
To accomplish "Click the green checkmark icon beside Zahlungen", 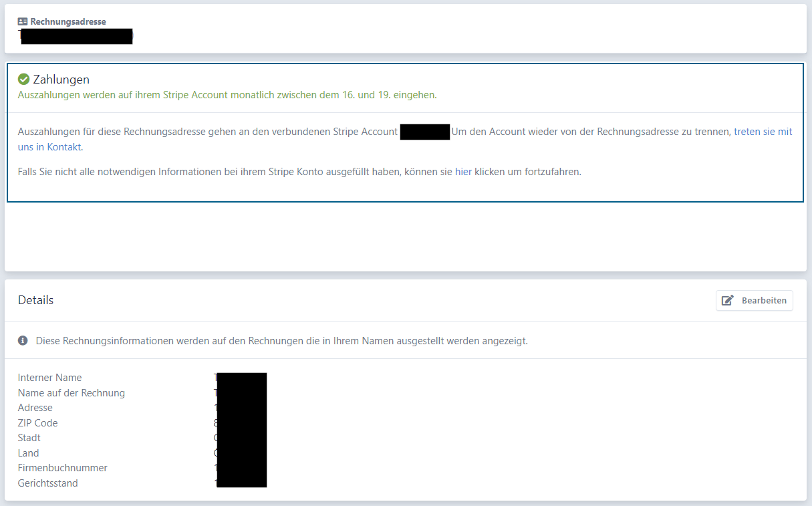I will [23, 80].
